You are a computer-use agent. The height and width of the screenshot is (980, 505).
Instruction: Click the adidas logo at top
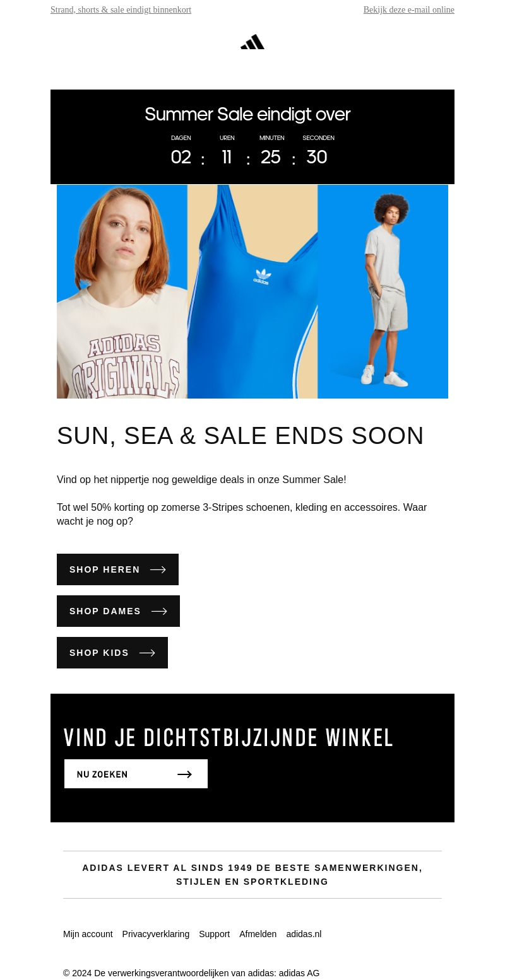[252, 42]
